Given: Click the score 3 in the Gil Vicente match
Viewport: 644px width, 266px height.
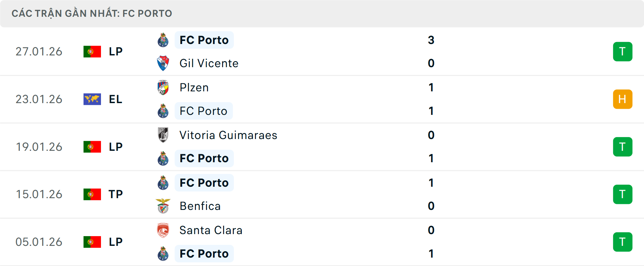Looking at the screenshot, I should (431, 40).
